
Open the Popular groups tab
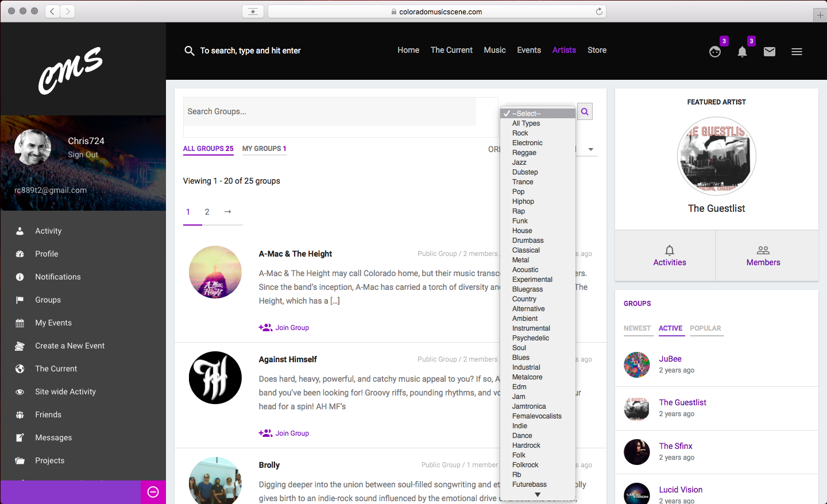(705, 328)
